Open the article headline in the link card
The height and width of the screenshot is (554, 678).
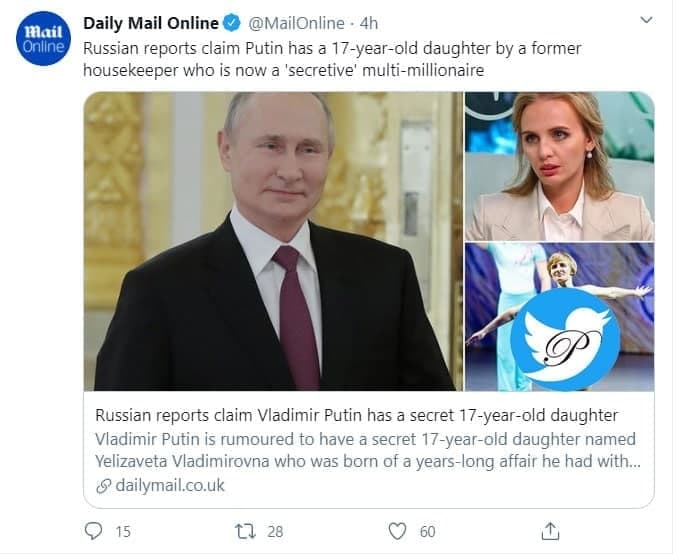(x=356, y=416)
